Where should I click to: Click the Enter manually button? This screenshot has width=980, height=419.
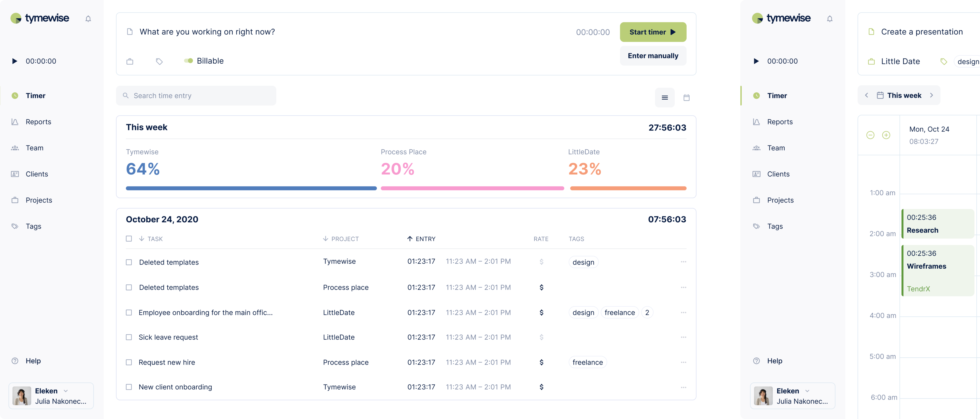[x=653, y=56]
